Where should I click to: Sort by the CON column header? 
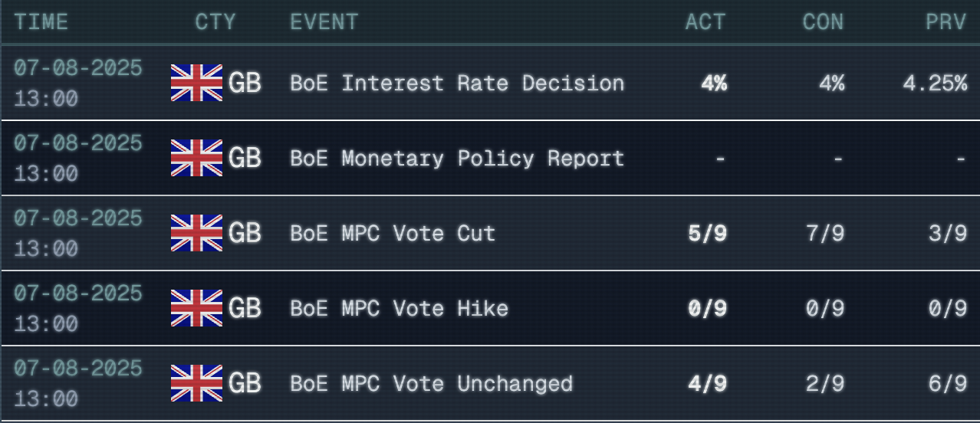(x=823, y=21)
